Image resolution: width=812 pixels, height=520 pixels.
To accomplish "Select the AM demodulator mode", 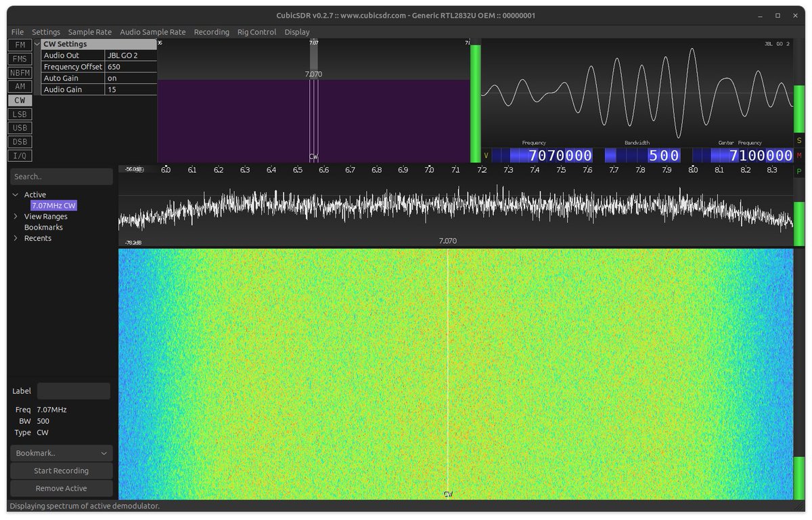I will pyautogui.click(x=20, y=86).
